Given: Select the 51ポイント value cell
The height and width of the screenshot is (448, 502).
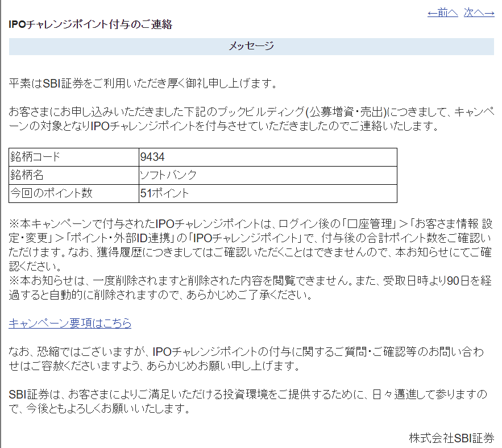Looking at the screenshot, I should 268,193.
